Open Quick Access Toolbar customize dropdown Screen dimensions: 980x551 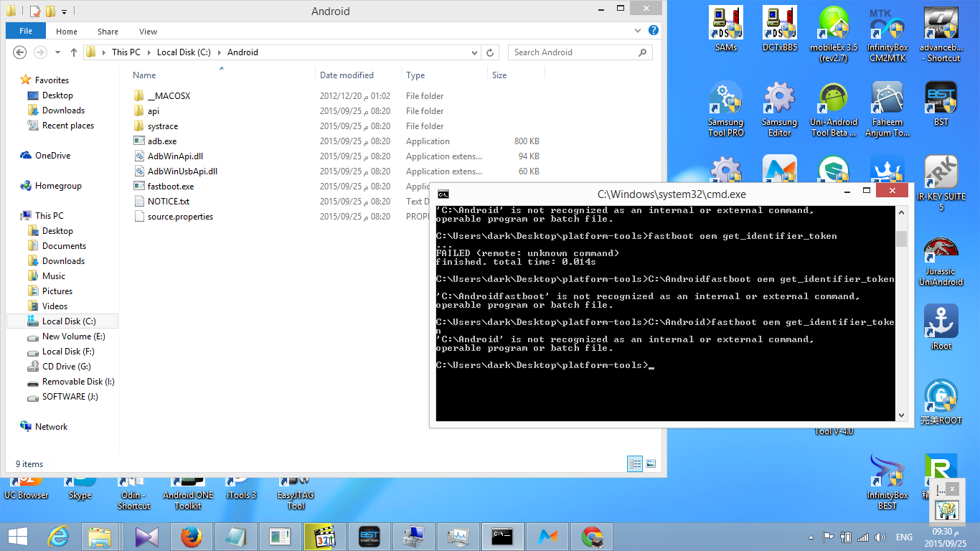64,11
